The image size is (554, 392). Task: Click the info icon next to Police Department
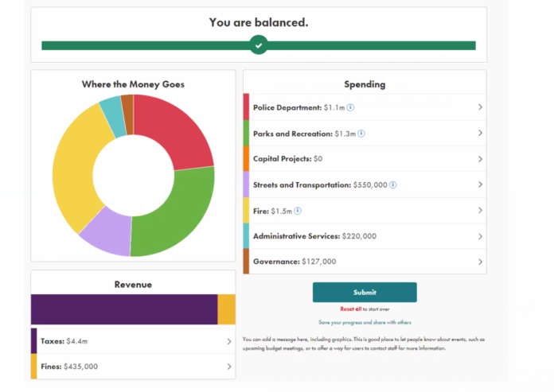(350, 107)
